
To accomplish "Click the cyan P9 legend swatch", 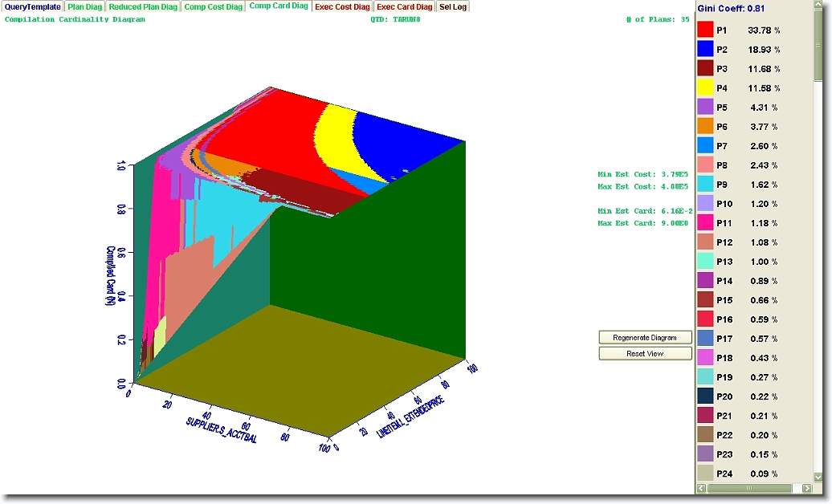I will pos(705,185).
